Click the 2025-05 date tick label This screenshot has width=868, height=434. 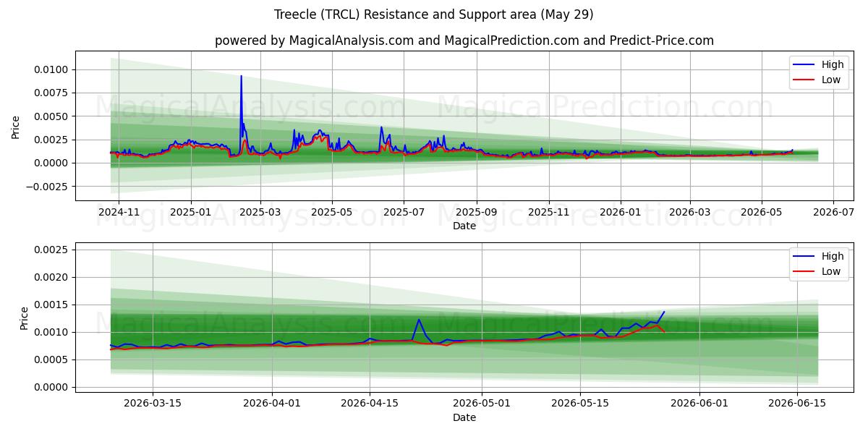[332, 211]
